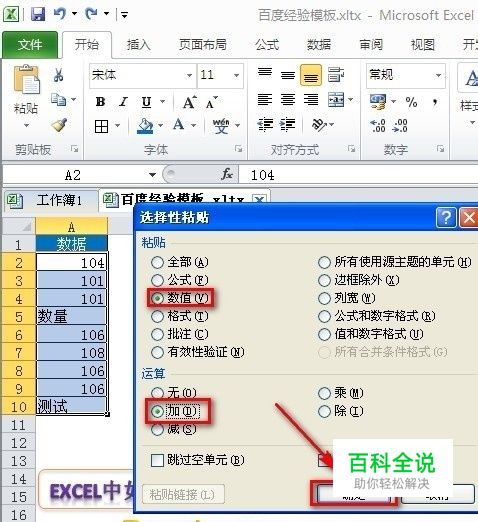
Task: Click the Copy icon
Action: point(59,100)
